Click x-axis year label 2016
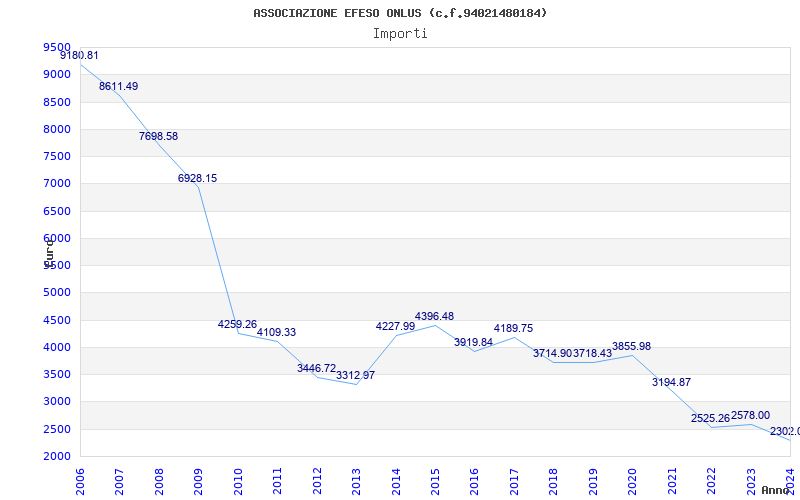This screenshot has width=800, height=500. [x=474, y=482]
